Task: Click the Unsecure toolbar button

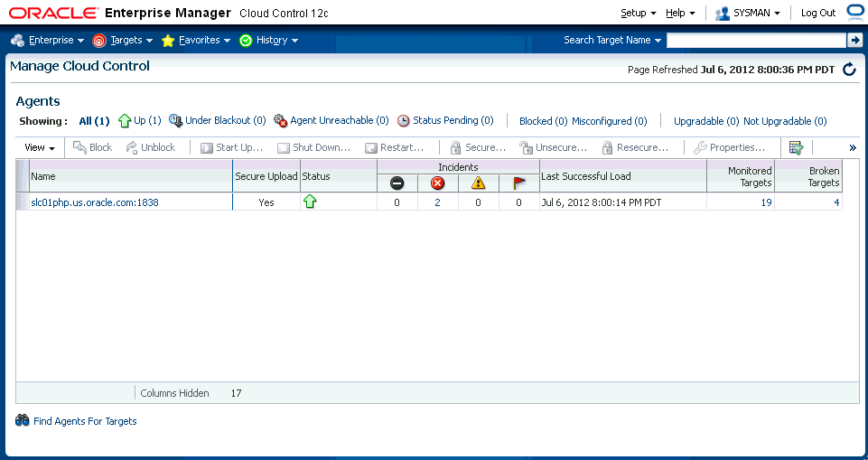Action: [x=553, y=148]
